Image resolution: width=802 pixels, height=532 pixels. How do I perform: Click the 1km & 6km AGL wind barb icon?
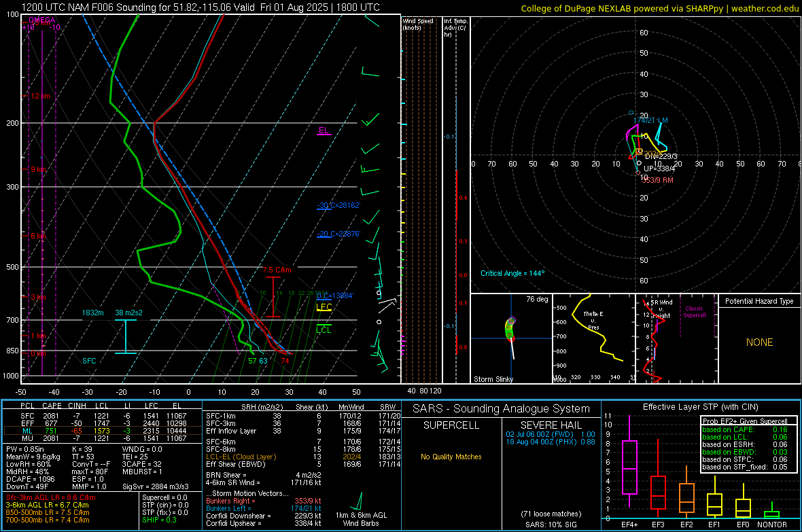pyautogui.click(x=357, y=501)
